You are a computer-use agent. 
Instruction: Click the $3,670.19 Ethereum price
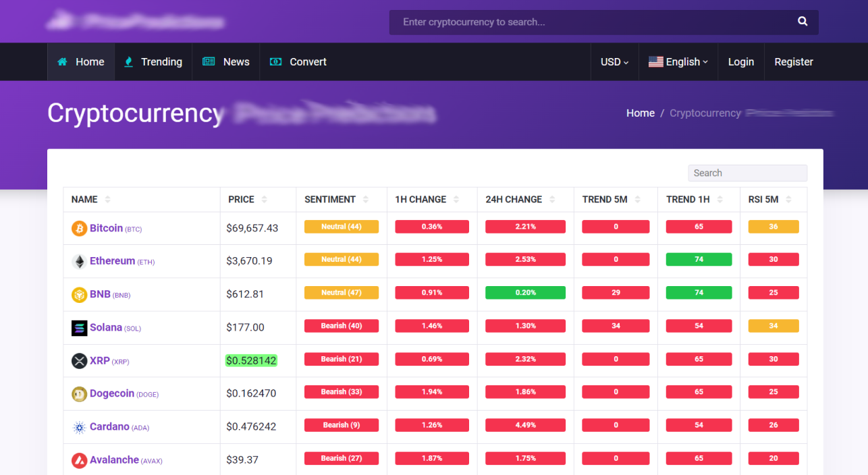250,261
